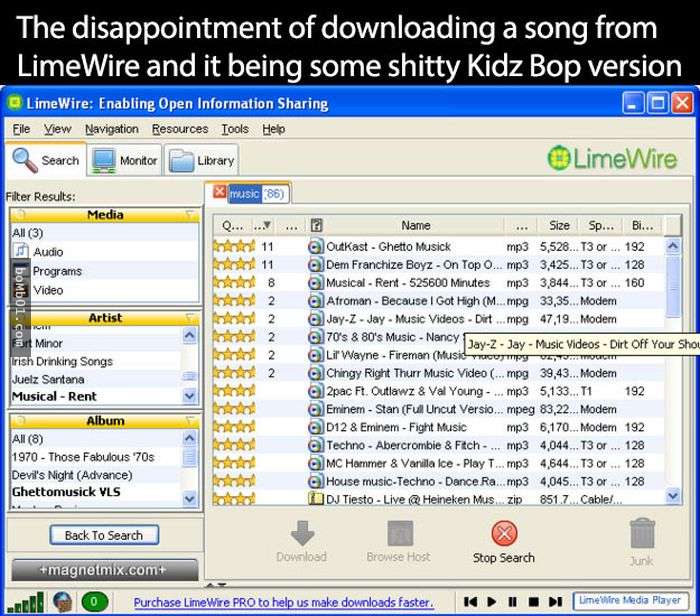The width and height of the screenshot is (700, 616).
Task: Open the View menu
Action: pos(57,129)
